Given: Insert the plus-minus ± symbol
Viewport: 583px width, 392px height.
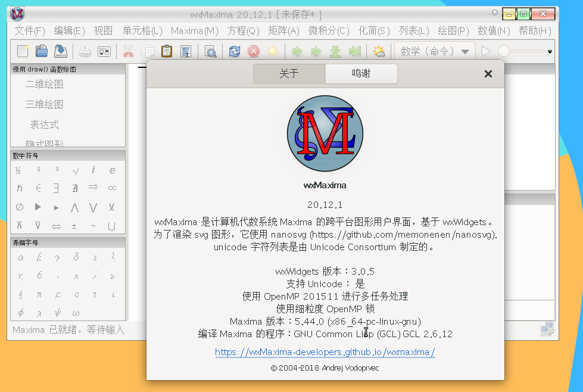Looking at the screenshot, I should click(74, 226).
